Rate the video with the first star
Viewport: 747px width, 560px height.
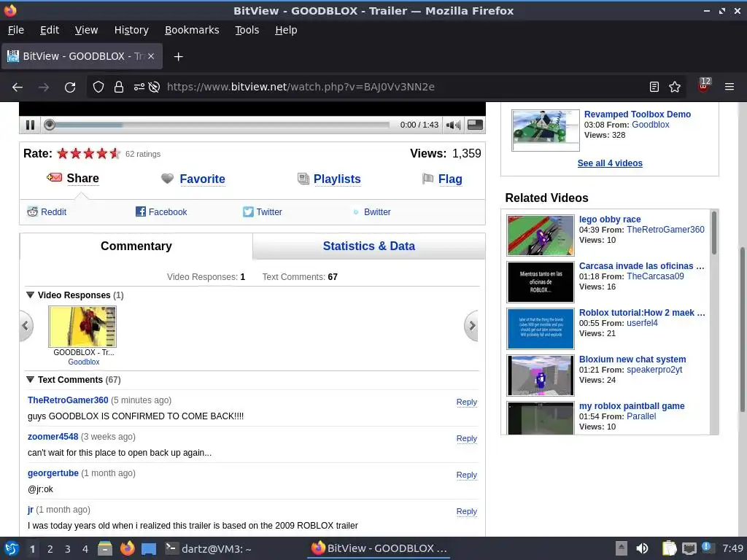point(63,153)
